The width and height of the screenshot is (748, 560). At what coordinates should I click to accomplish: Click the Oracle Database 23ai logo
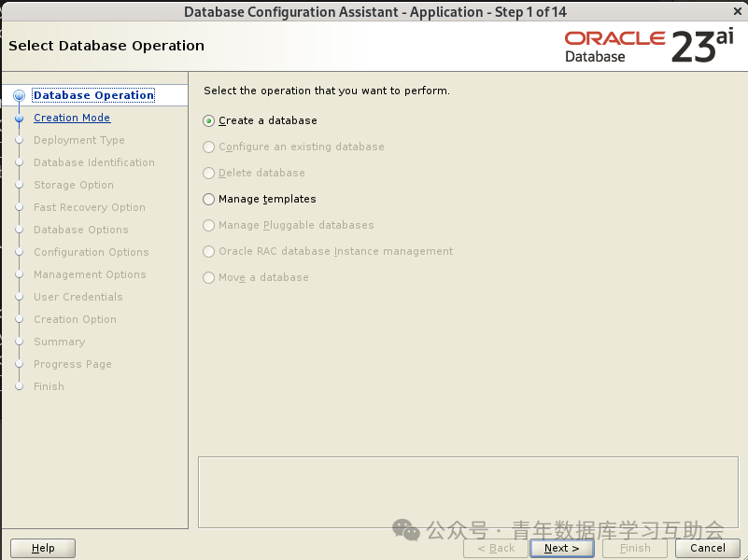(649, 47)
